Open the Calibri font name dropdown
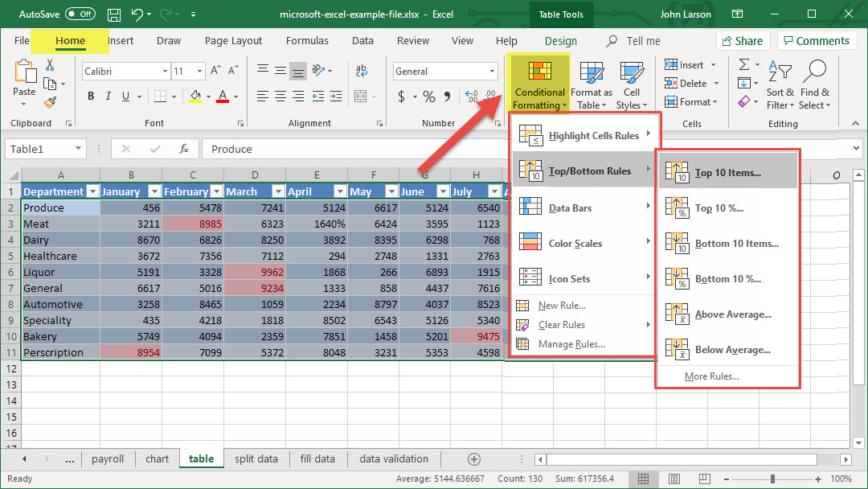 point(163,72)
